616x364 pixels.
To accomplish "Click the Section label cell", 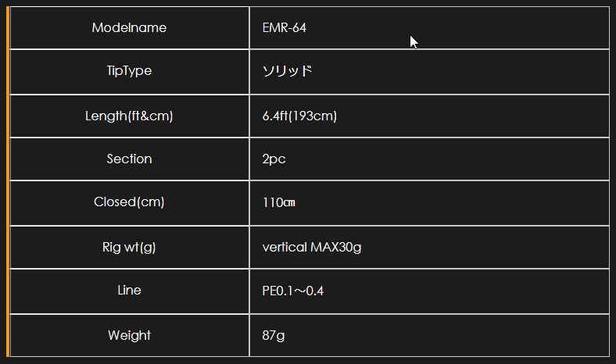I will pyautogui.click(x=129, y=159).
